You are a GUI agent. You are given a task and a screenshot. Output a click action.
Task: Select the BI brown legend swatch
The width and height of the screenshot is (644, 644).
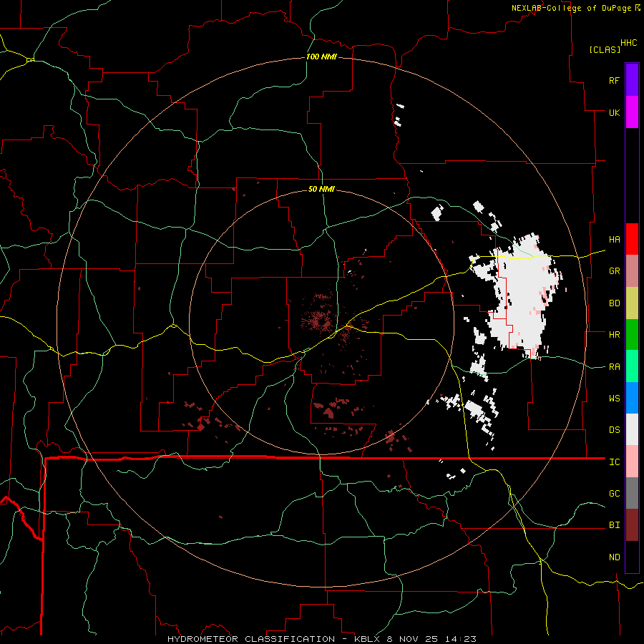tap(632, 525)
